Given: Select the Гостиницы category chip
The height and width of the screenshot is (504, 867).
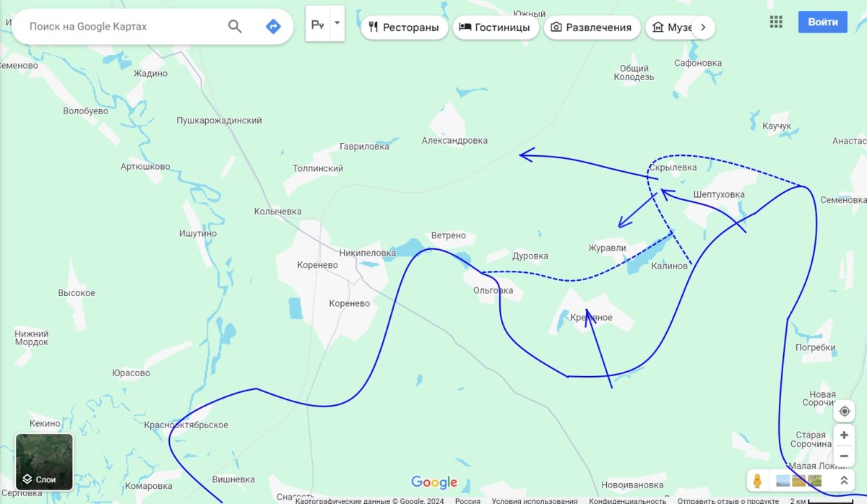Looking at the screenshot, I should tap(496, 27).
